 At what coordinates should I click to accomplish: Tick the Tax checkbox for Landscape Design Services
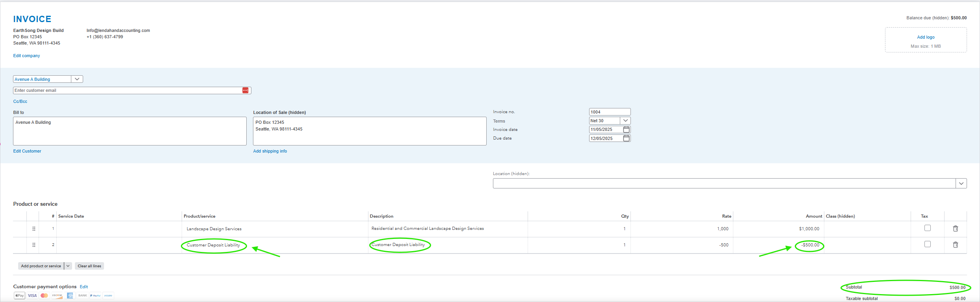tap(928, 228)
